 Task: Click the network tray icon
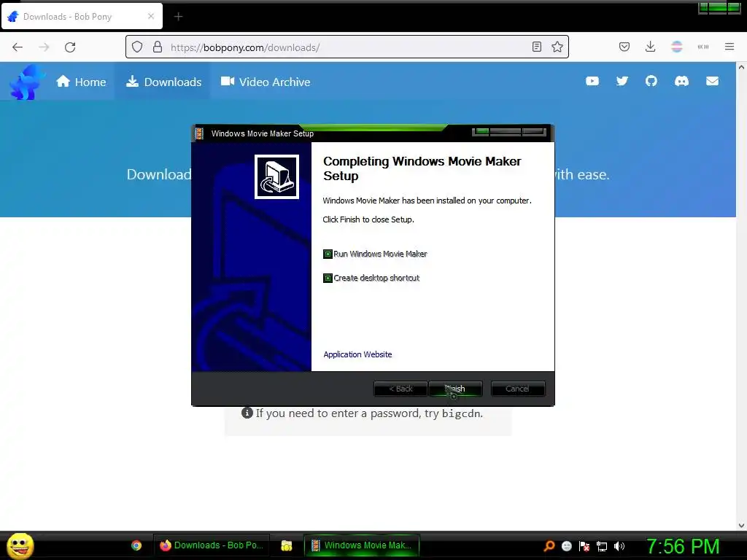pyautogui.click(x=602, y=546)
